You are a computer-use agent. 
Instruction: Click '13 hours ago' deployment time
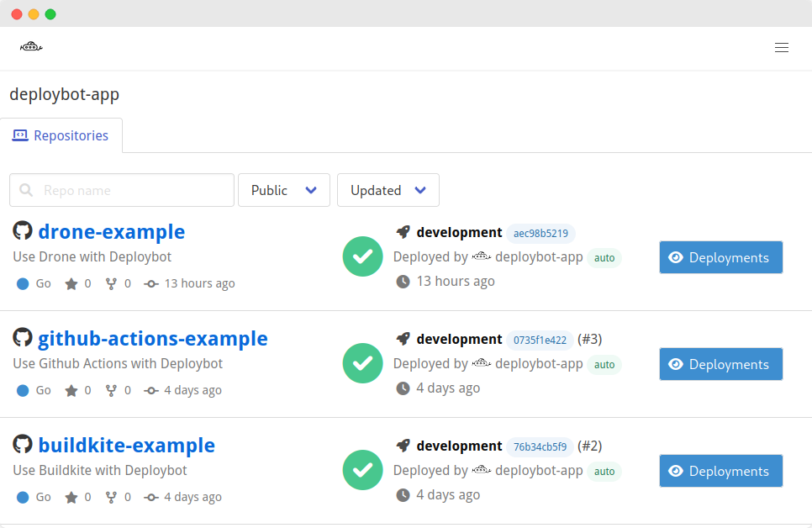coord(456,282)
